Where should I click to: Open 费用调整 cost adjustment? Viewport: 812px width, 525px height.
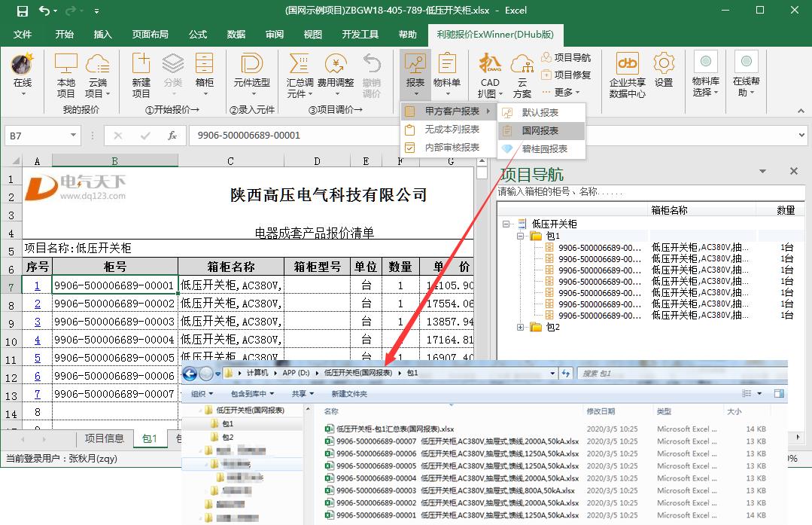click(336, 75)
